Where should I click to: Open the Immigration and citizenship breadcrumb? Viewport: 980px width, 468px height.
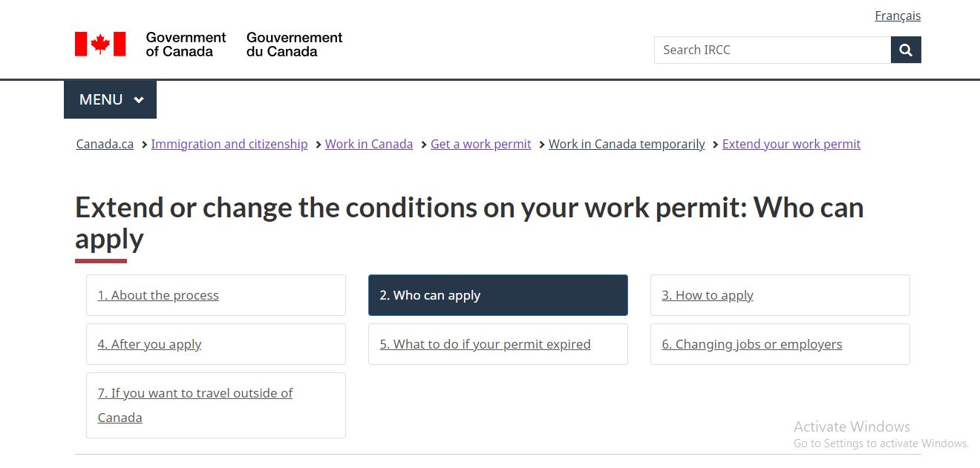coord(229,144)
